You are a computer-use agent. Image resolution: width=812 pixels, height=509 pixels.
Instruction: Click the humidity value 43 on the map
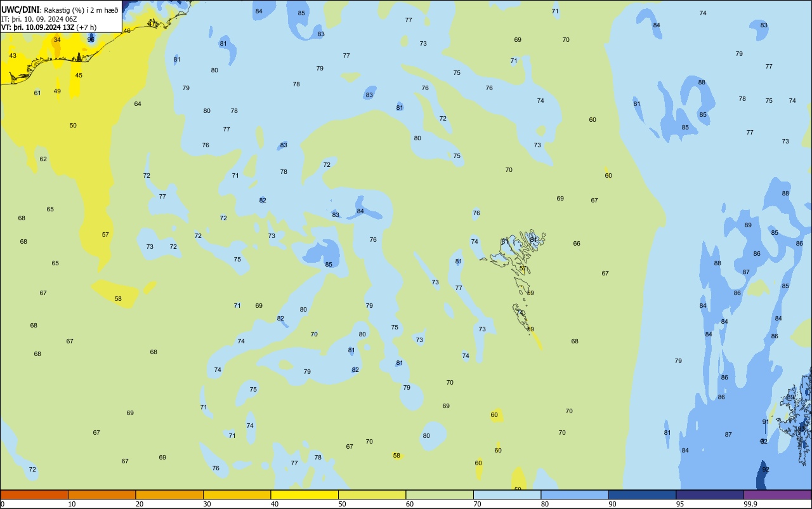point(13,56)
